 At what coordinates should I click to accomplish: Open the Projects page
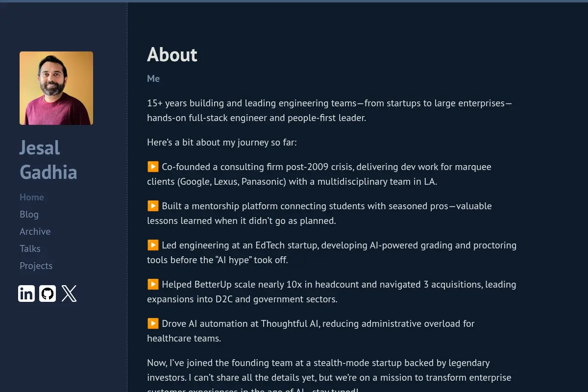(x=36, y=266)
